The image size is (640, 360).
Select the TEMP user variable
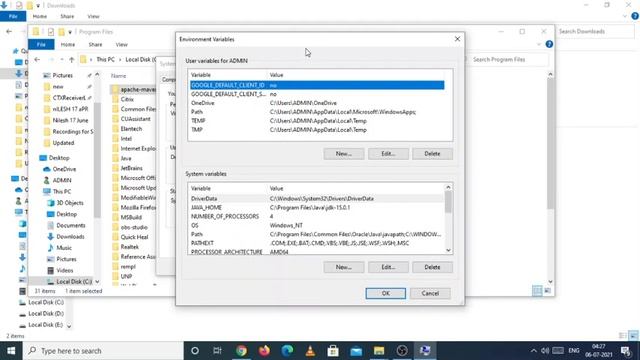317,121
